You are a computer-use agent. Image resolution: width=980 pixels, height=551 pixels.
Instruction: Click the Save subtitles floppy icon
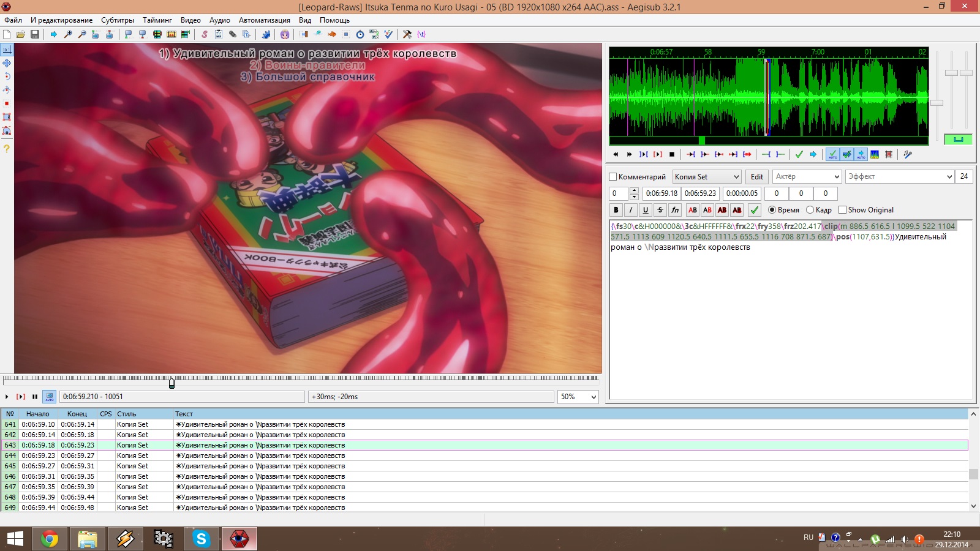click(x=35, y=34)
